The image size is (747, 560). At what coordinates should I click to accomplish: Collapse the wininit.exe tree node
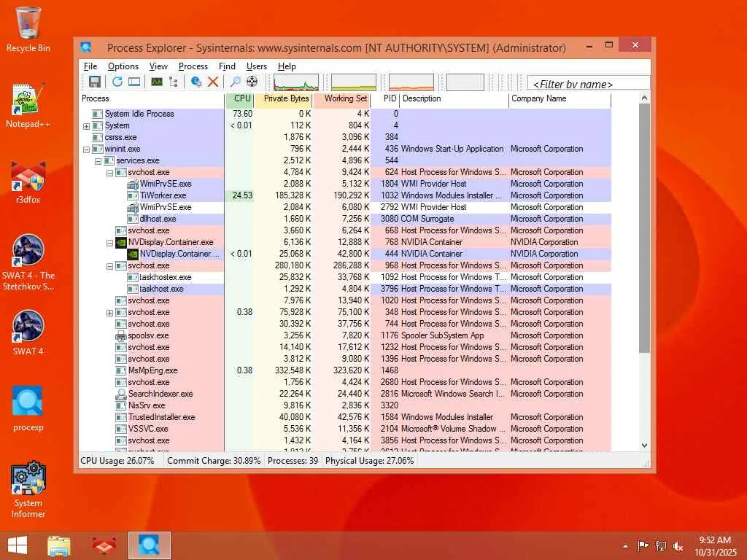(86, 149)
